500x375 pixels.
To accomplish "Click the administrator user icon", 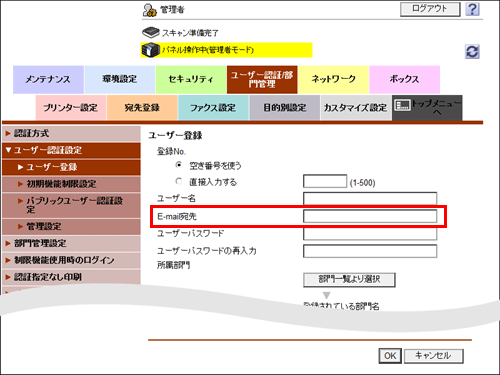I will point(149,10).
